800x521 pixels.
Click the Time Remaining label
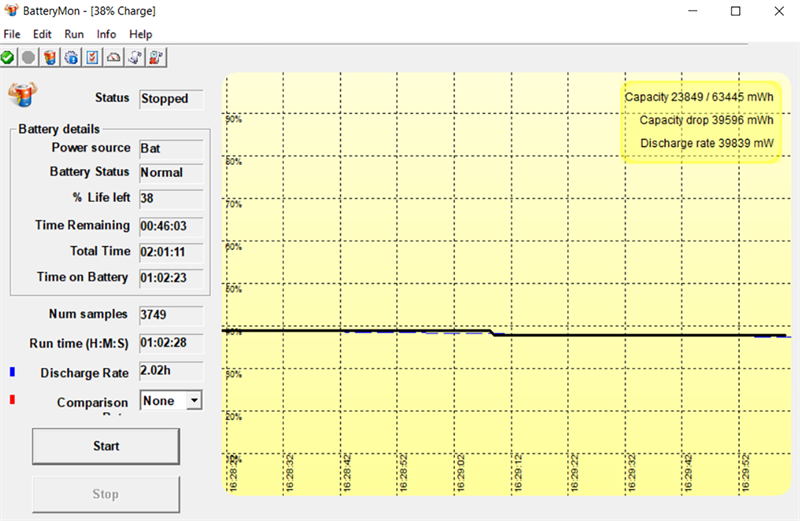tap(83, 226)
